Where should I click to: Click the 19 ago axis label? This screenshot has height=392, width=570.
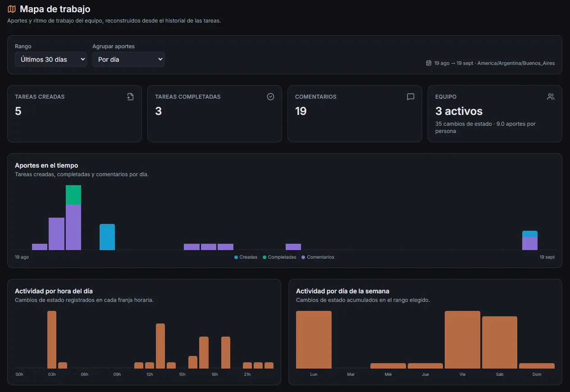click(22, 257)
